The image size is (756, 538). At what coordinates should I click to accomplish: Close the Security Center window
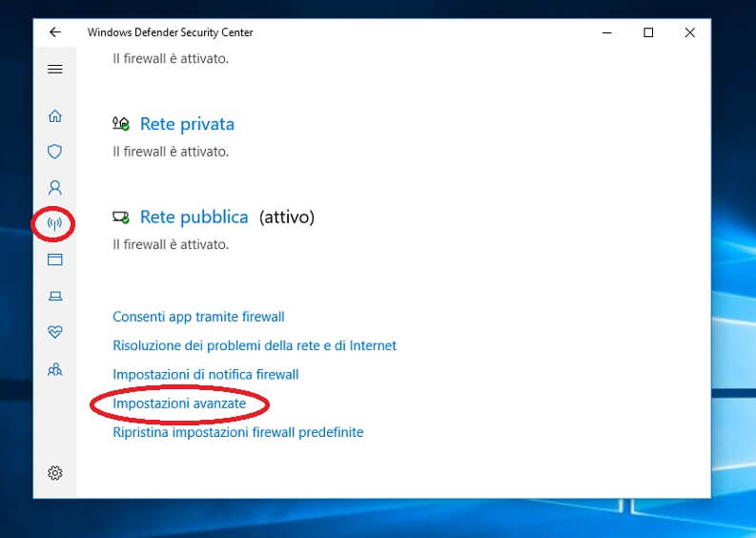coord(690,32)
